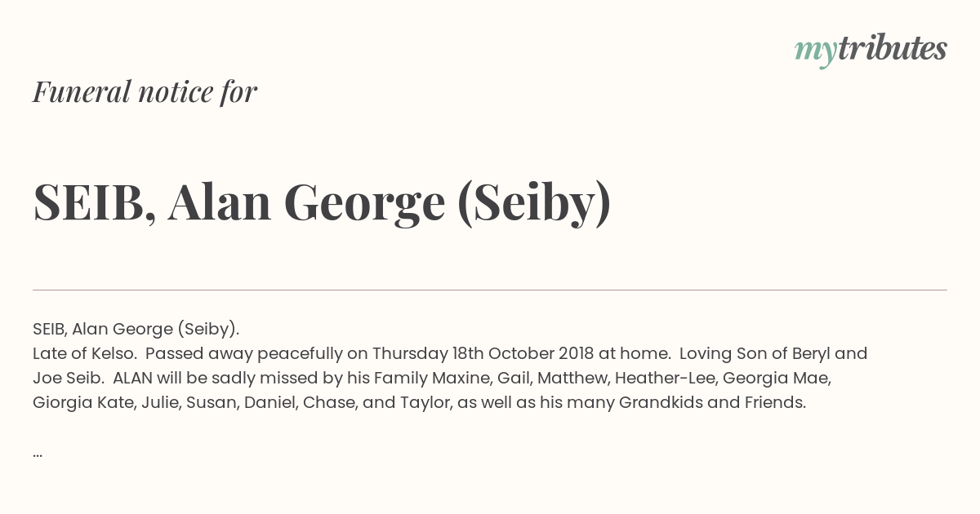
Task: Click the "Funeral notice for" heading
Action: pos(145,91)
